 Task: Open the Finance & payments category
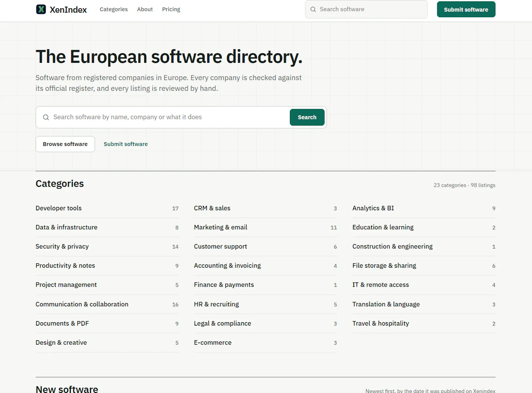click(x=265, y=285)
